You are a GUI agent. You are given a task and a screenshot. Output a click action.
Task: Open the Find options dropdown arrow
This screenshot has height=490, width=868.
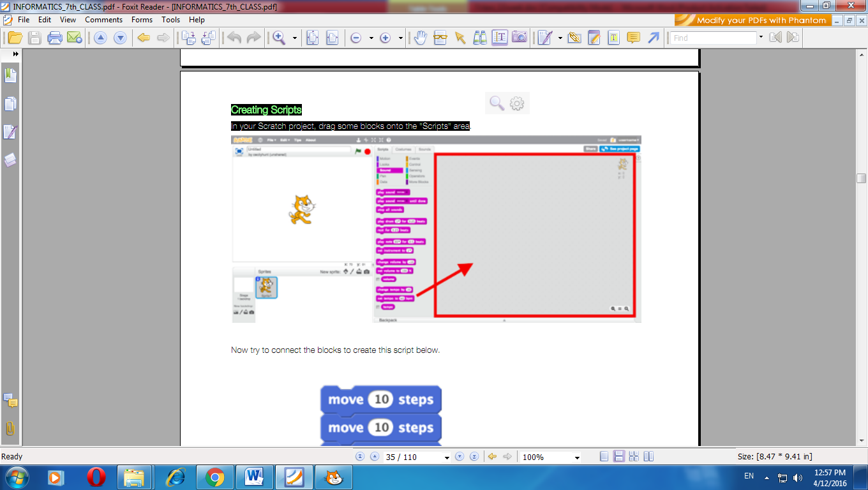tap(761, 38)
